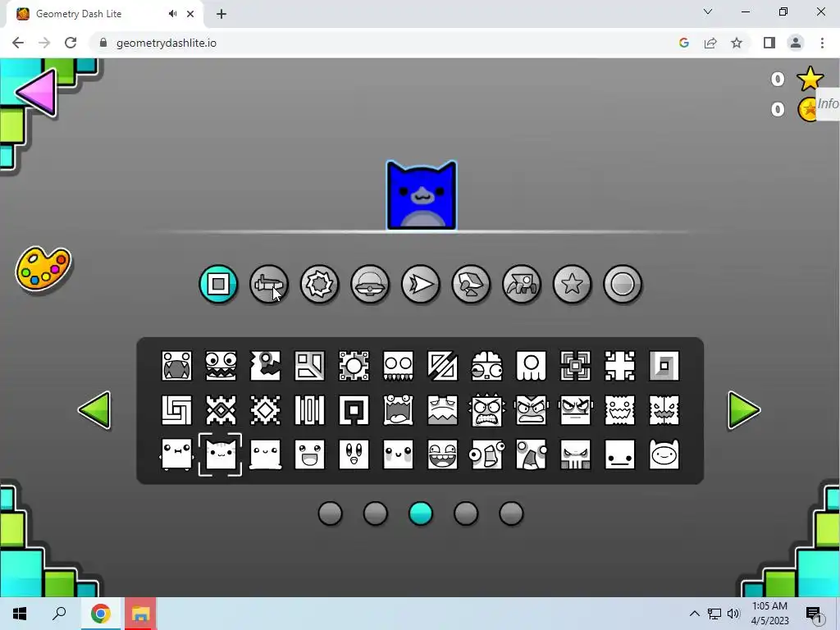Pick the brain-head goggle cube

pos(487,366)
